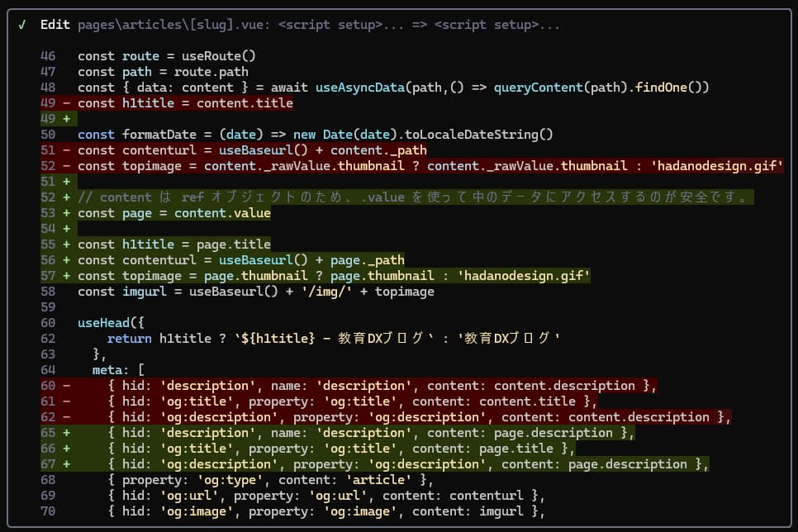Click the green checkmark completion icon
The image size is (798, 532).
tap(22, 25)
